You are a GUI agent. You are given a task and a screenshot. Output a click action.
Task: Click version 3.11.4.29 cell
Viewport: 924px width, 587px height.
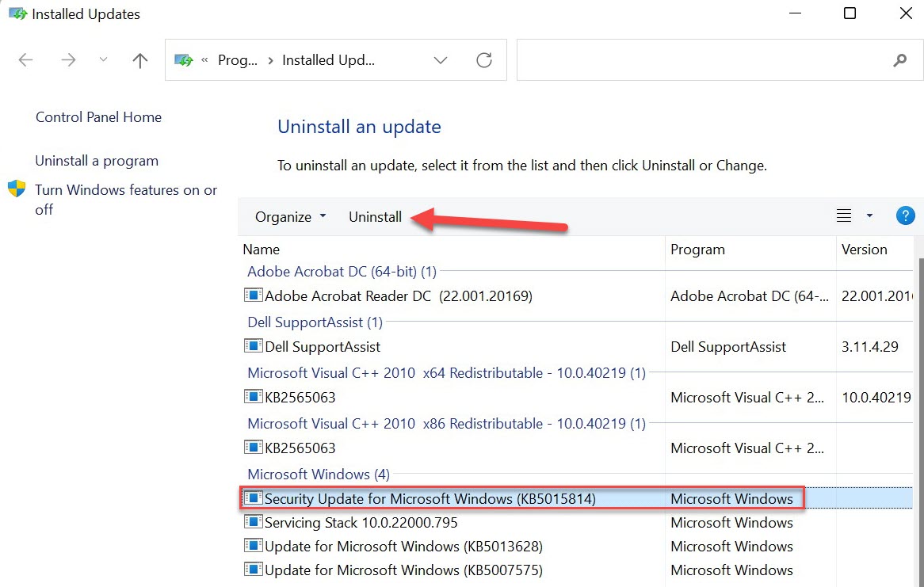[870, 346]
